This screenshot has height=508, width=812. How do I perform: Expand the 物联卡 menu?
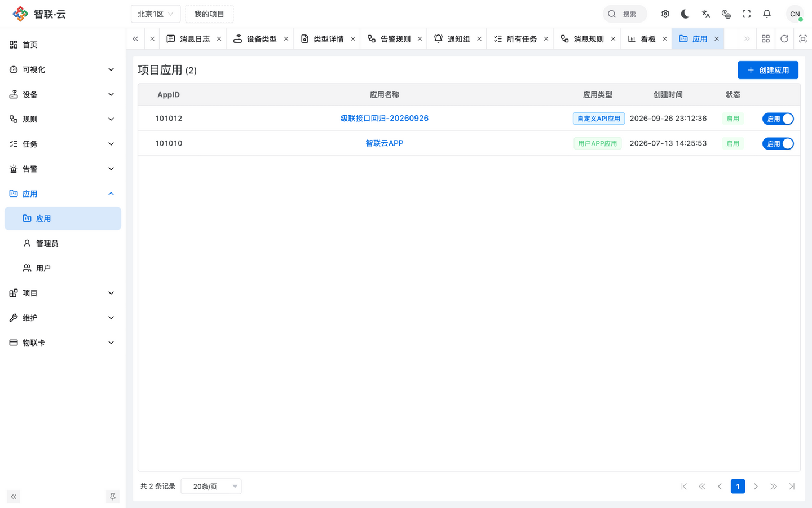(63, 343)
